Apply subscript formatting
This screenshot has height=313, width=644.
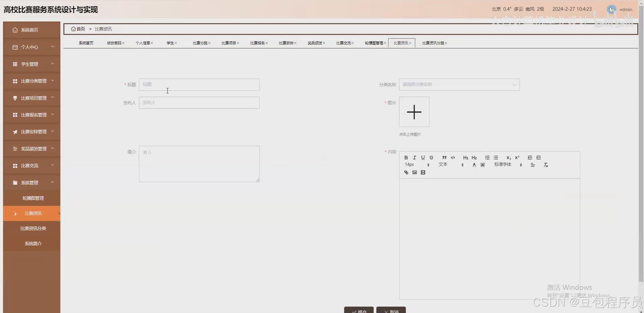[x=508, y=158]
